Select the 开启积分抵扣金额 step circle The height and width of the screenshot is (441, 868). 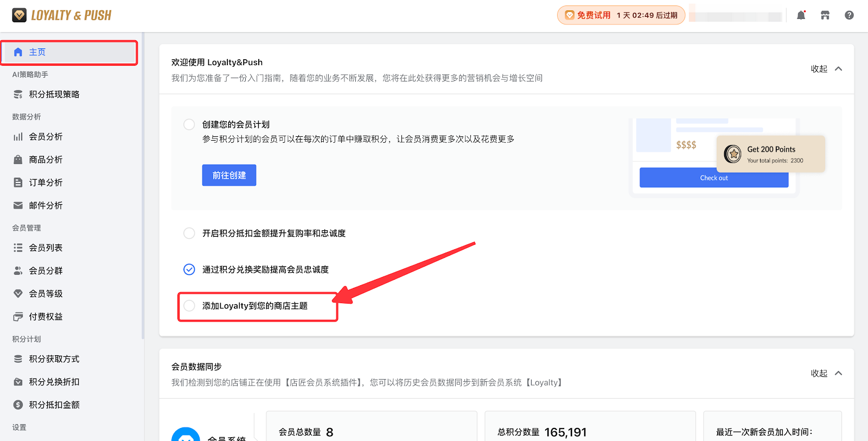coord(189,233)
